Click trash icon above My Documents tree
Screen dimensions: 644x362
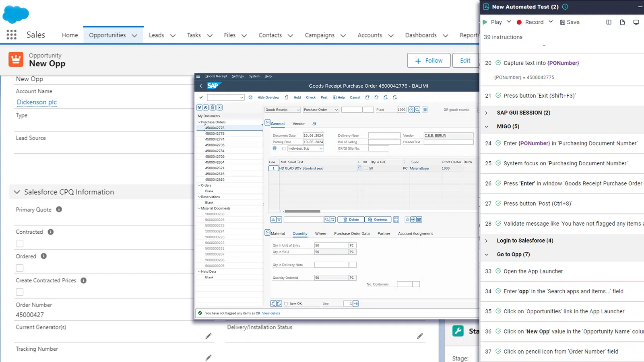(x=213, y=107)
